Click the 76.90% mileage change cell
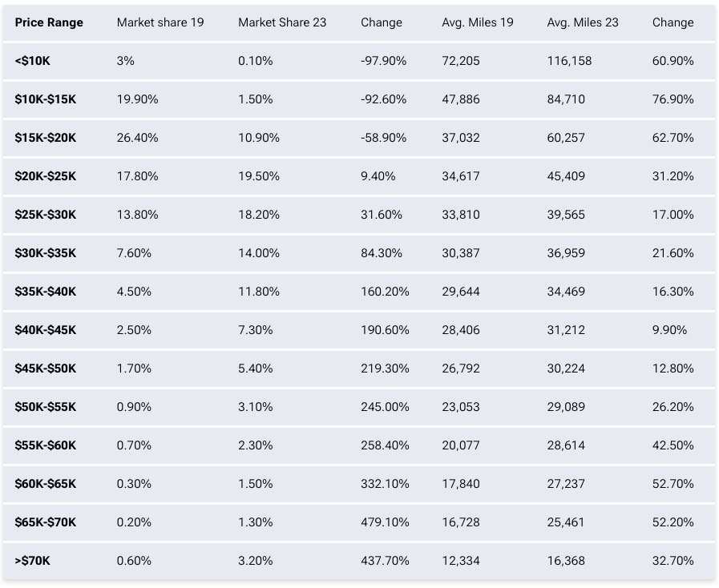719x588 pixels. (x=673, y=99)
